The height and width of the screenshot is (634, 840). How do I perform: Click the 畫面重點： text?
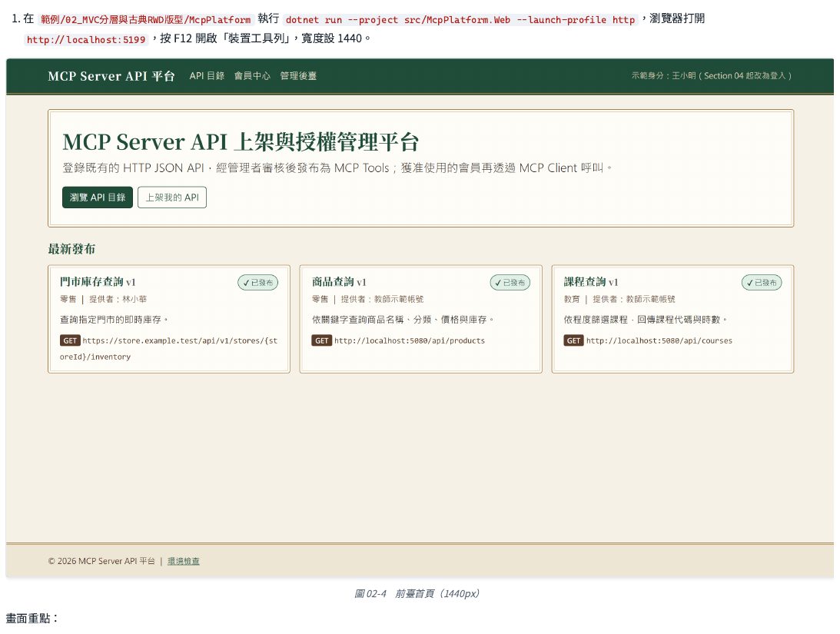(32, 619)
